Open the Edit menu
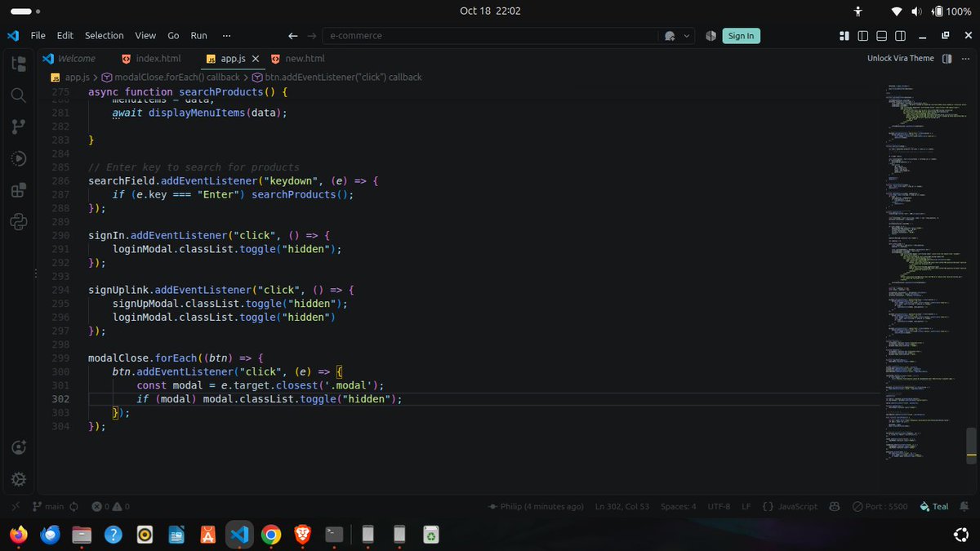 [65, 36]
